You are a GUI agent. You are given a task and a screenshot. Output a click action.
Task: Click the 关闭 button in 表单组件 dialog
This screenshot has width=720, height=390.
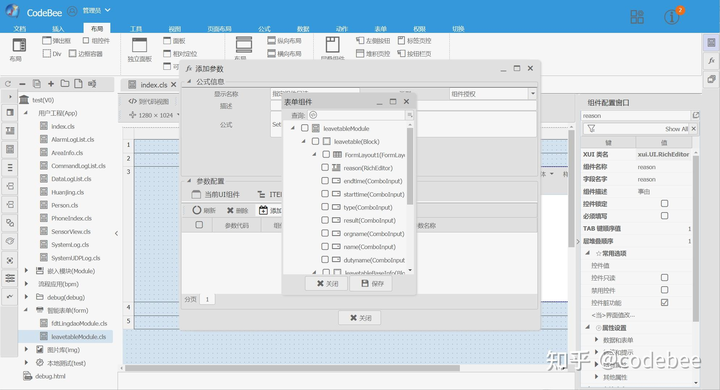[x=327, y=283]
